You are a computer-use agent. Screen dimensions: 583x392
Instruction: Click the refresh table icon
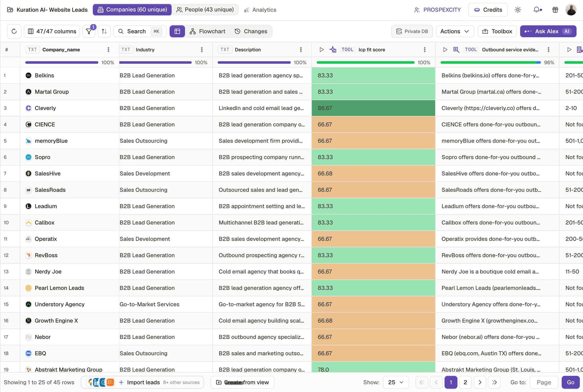[x=14, y=31]
